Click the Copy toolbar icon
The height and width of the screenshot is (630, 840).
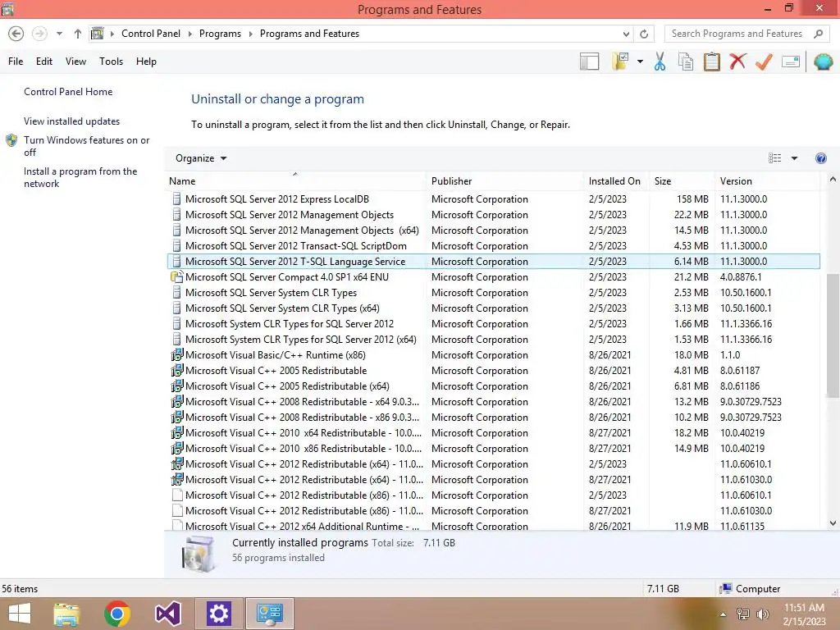[686, 62]
